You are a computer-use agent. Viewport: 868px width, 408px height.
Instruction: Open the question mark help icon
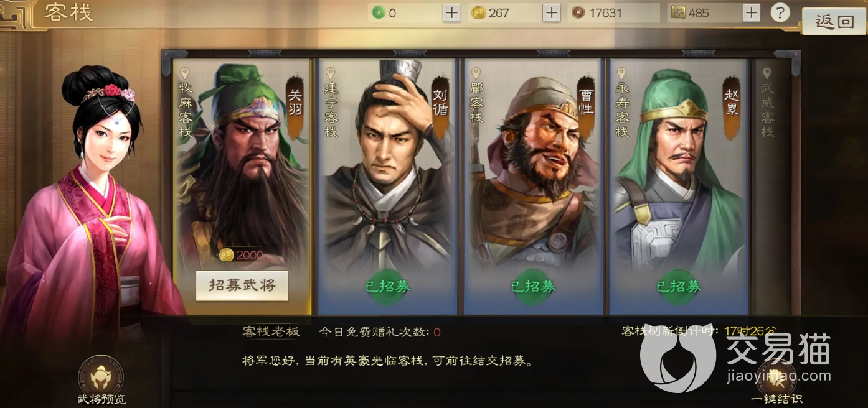coord(780,12)
